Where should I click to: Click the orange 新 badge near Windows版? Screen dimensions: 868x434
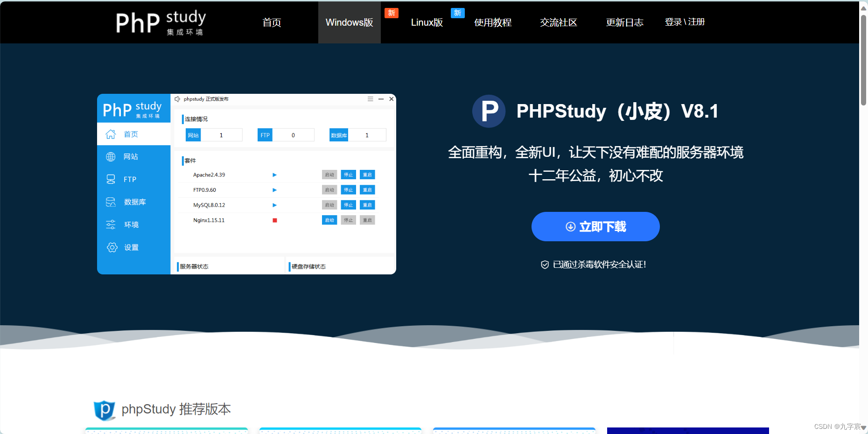392,13
